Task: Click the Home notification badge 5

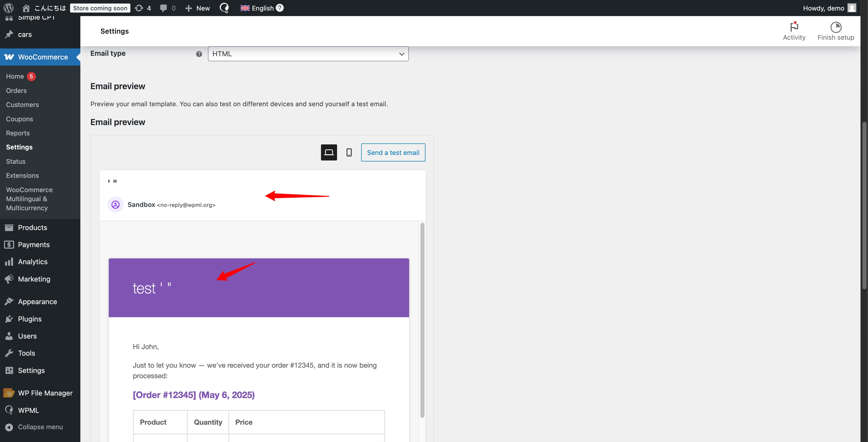Action: point(31,77)
